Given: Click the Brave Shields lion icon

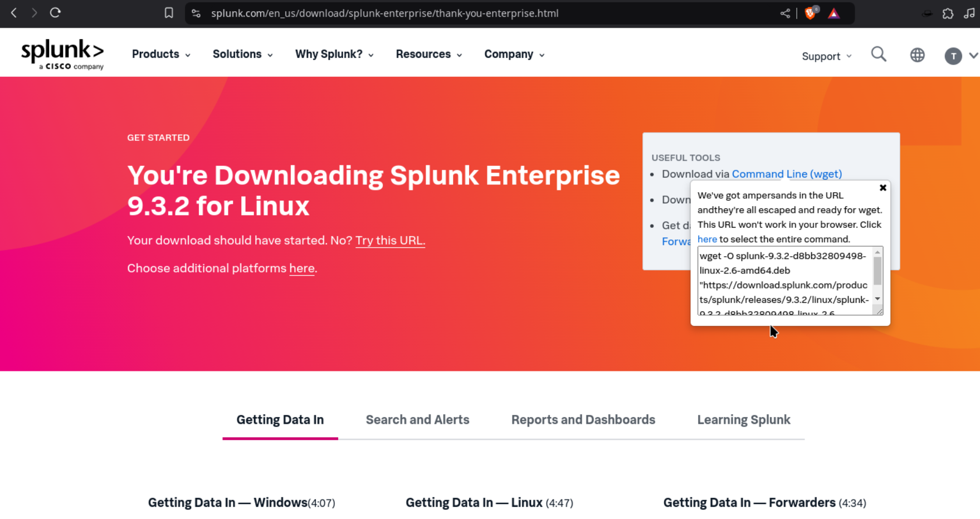Looking at the screenshot, I should tap(811, 13).
